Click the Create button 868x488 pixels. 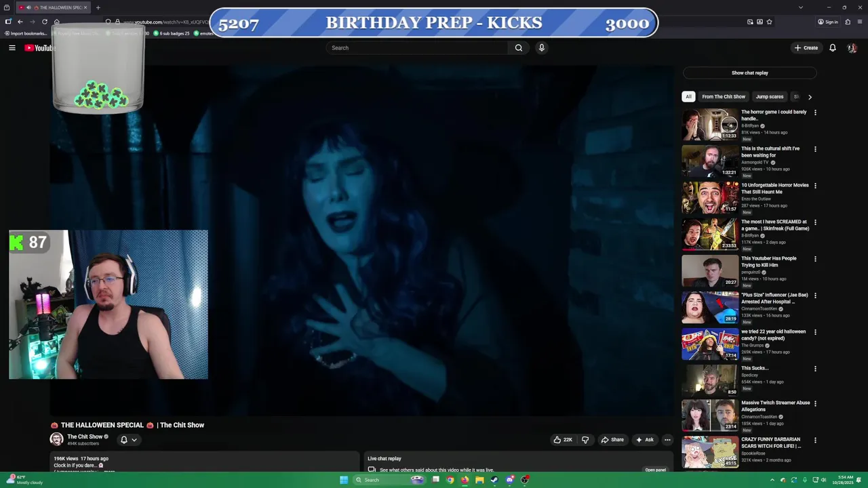point(806,47)
